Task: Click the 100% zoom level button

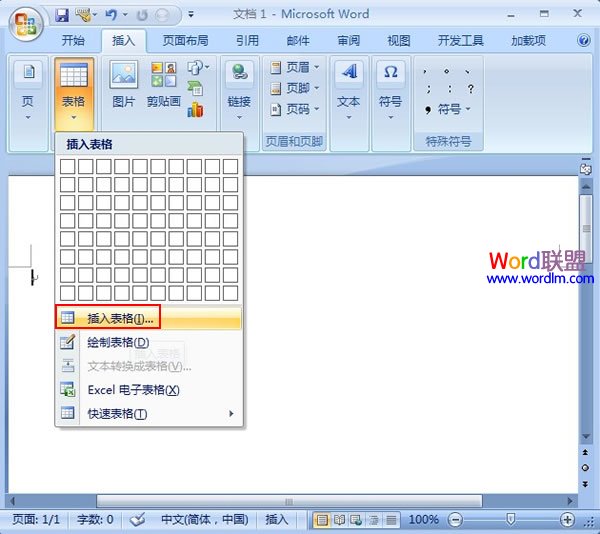Action: pyautogui.click(x=423, y=519)
